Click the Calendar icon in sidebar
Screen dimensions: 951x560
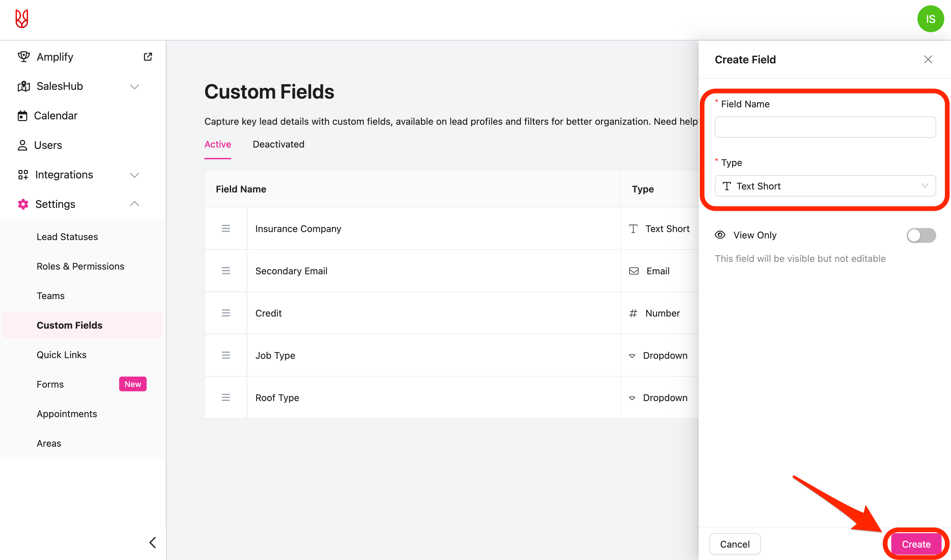click(23, 115)
